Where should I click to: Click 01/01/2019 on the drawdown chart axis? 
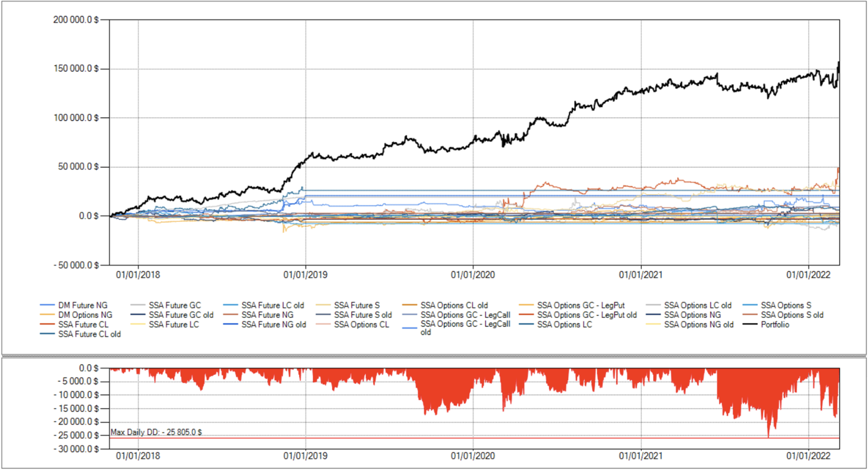pos(306,456)
